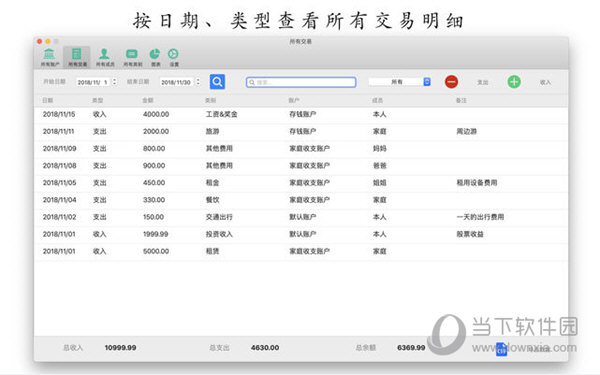600x375 pixels.
Task: Click the 周边游 remark cell
Action: tap(466, 131)
